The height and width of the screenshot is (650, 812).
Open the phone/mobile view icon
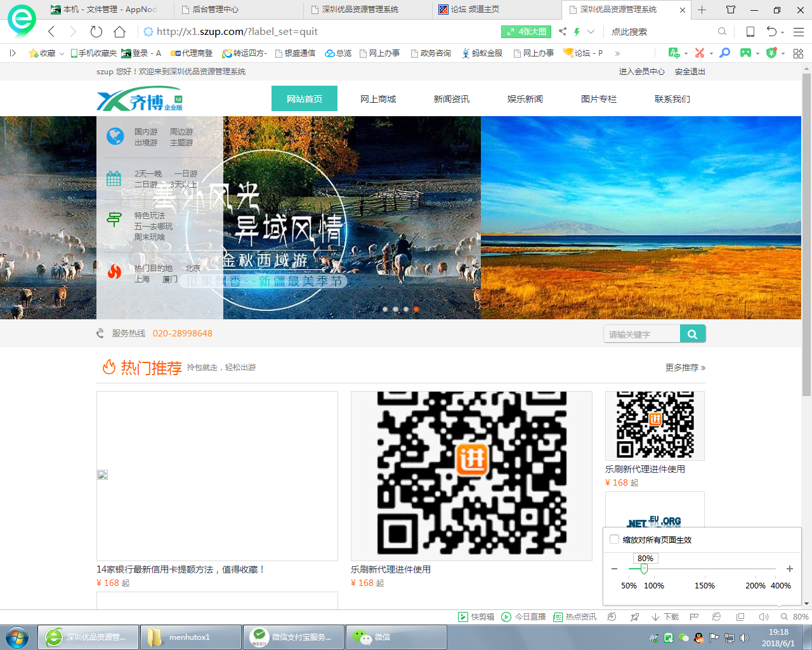pyautogui.click(x=750, y=32)
